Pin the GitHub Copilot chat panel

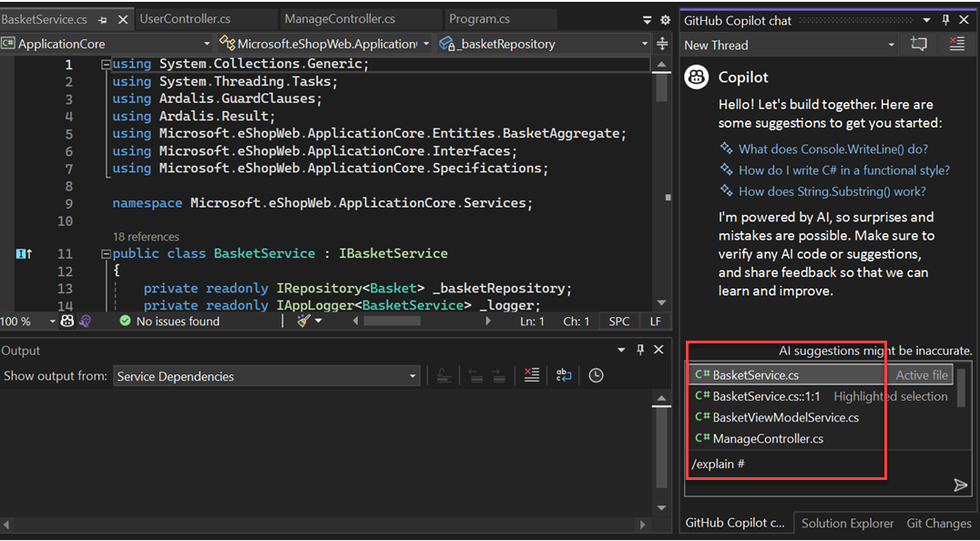tap(946, 20)
